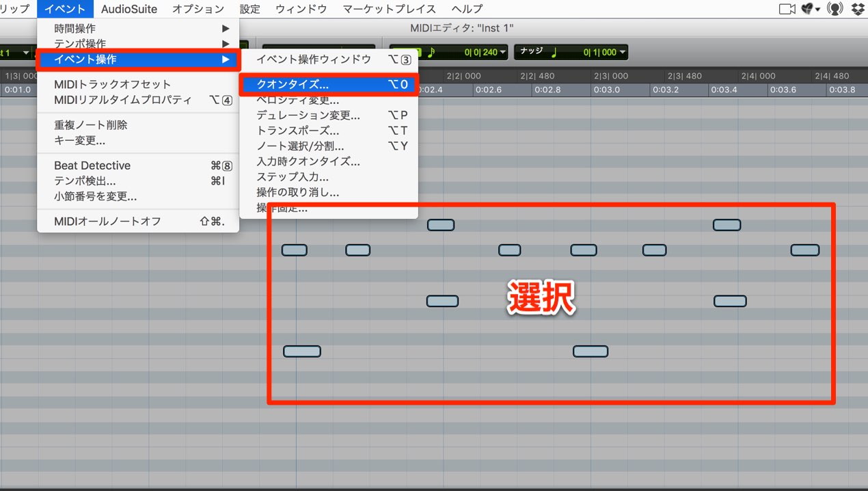
Task: Click time ruler value 0:02.8
Action: point(547,90)
